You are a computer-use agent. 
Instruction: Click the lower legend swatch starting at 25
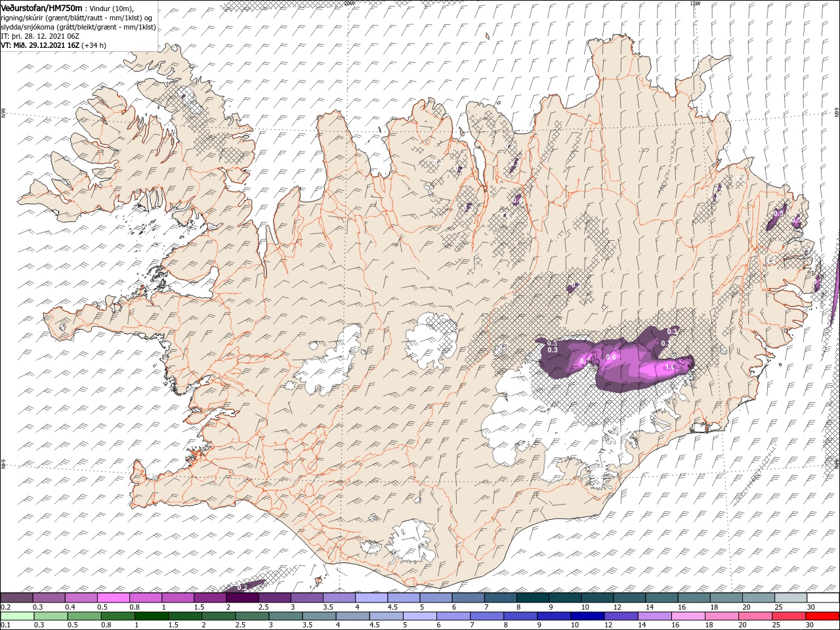[x=789, y=616]
